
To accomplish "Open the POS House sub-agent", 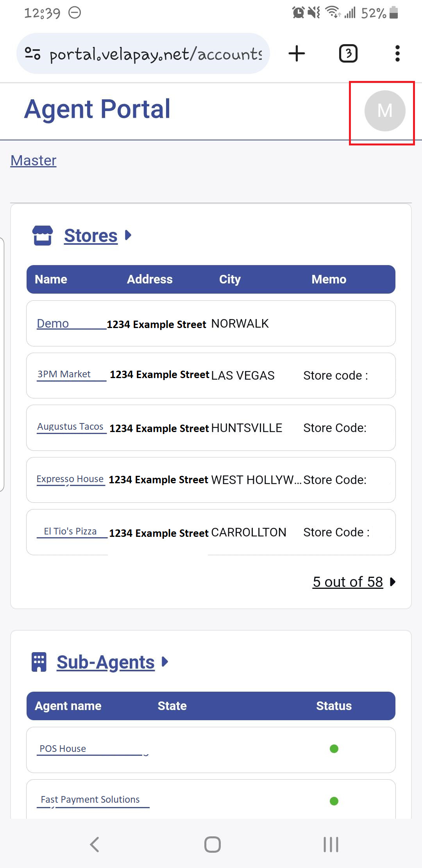I will tap(63, 749).
